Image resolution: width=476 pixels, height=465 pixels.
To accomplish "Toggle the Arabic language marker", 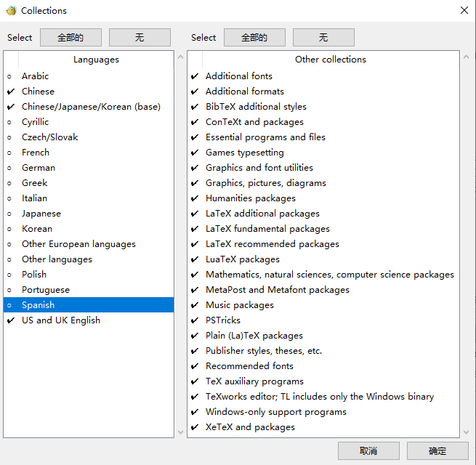I will click(x=9, y=76).
